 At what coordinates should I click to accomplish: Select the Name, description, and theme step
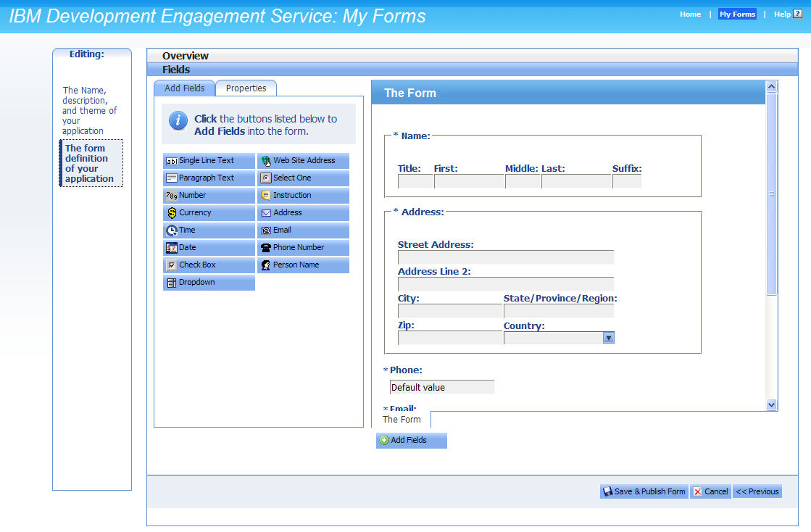click(90, 111)
